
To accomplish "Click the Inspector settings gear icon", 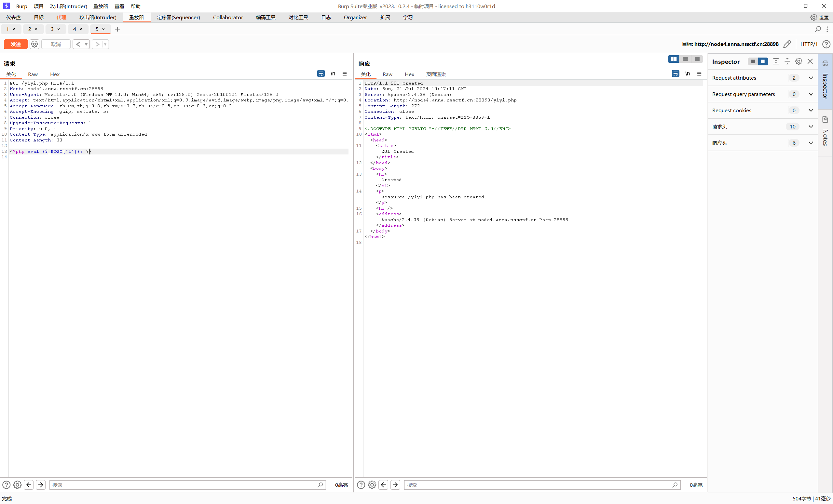I will click(799, 61).
